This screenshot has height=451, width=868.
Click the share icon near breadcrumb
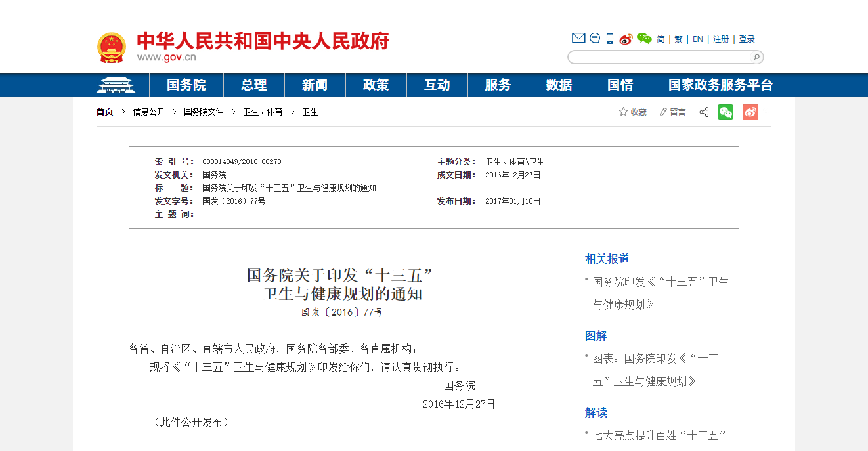click(704, 112)
